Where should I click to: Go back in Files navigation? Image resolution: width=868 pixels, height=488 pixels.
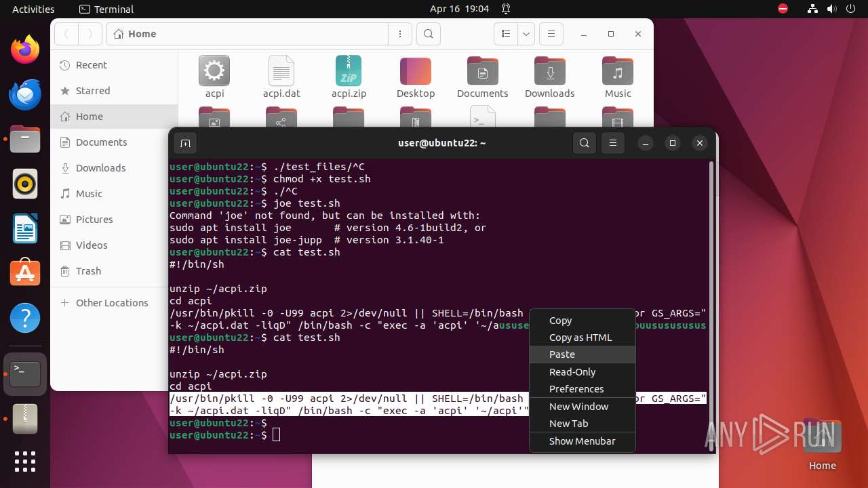click(66, 34)
